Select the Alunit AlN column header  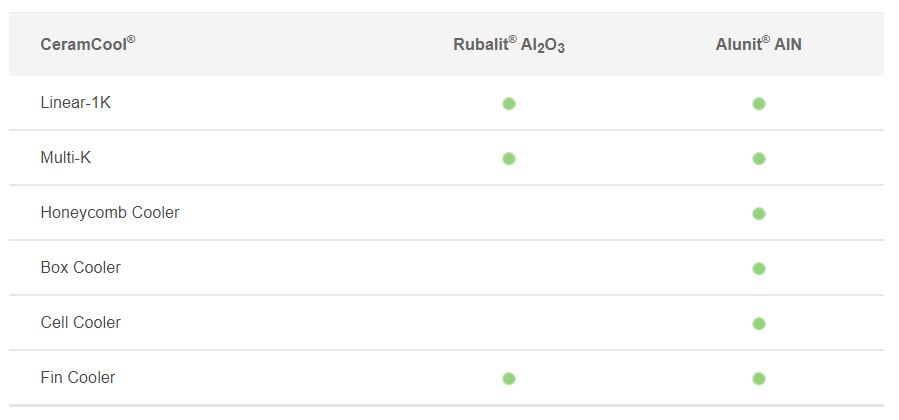(759, 44)
